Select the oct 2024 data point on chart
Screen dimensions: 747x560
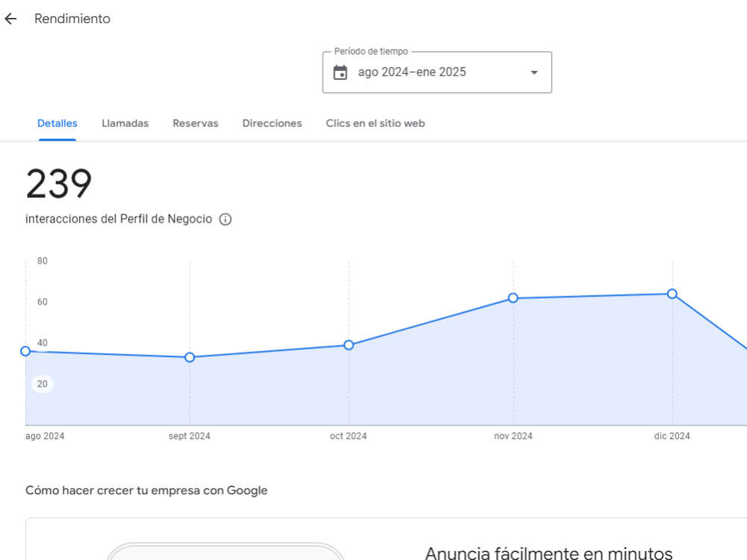pyautogui.click(x=349, y=345)
